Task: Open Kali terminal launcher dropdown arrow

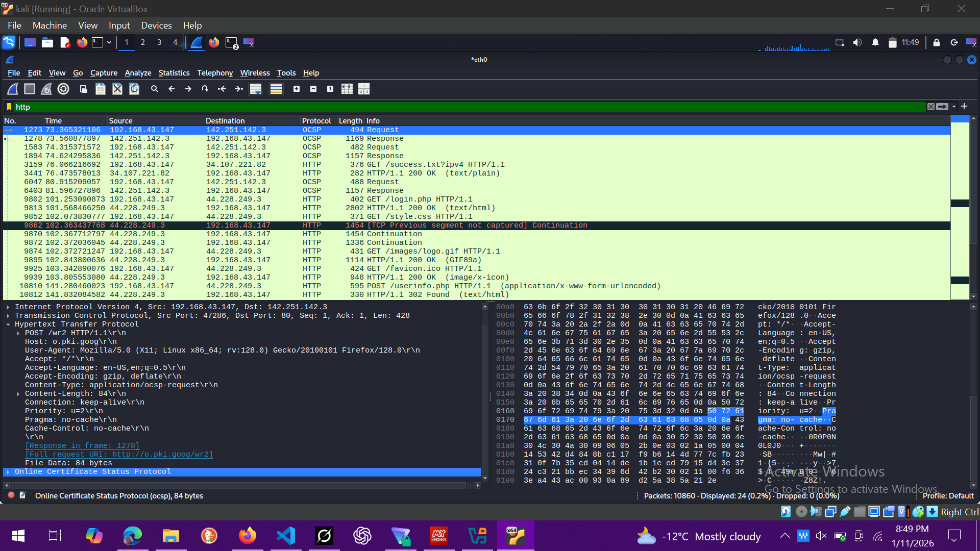Action: 109,42
